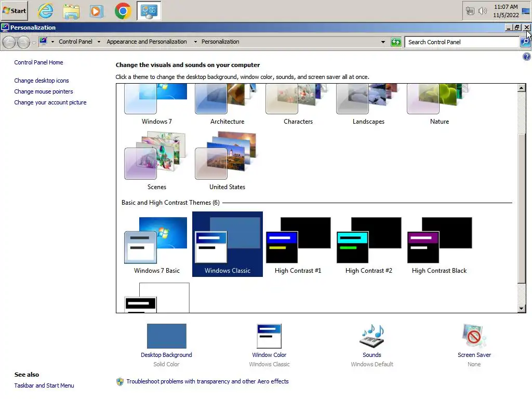Open Aero troubleshooting link
The width and height of the screenshot is (532, 399).
tap(207, 381)
